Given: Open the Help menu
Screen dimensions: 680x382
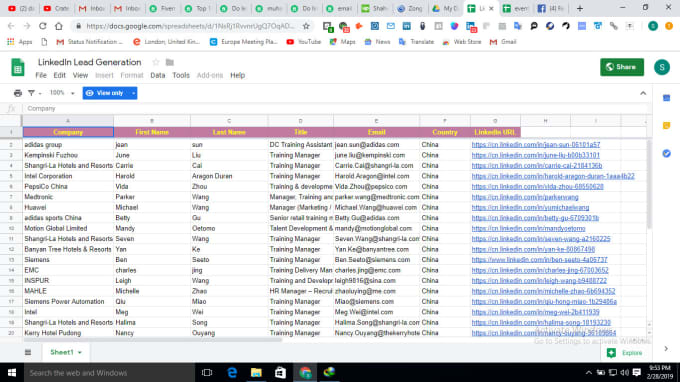Looking at the screenshot, I should [x=238, y=75].
